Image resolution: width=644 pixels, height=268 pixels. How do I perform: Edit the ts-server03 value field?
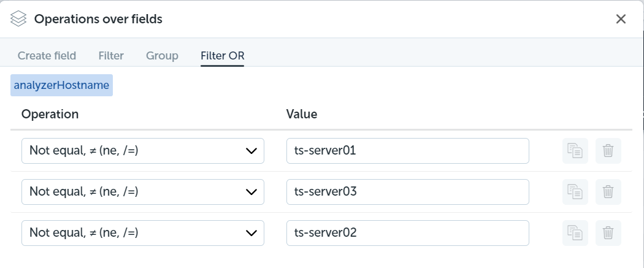tap(407, 192)
